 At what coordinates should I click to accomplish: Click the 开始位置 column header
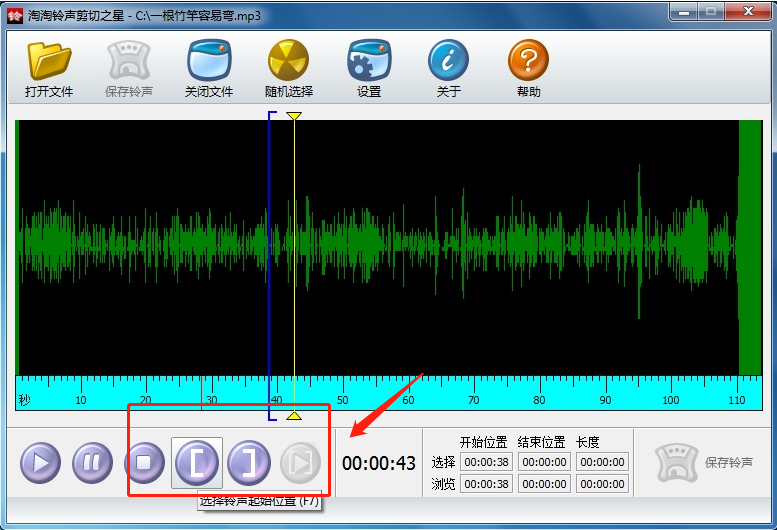(x=483, y=442)
